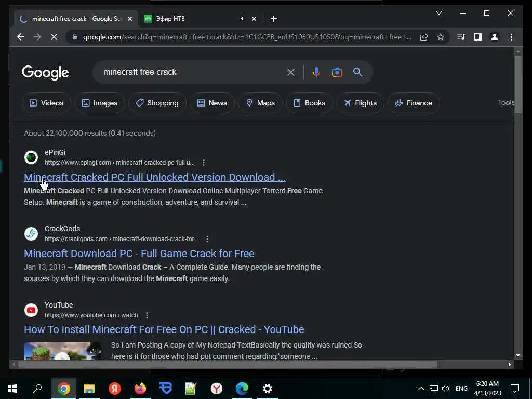This screenshot has width=532, height=399.
Task: Click the horizontal scrollbar thumb
Action: click(228, 365)
